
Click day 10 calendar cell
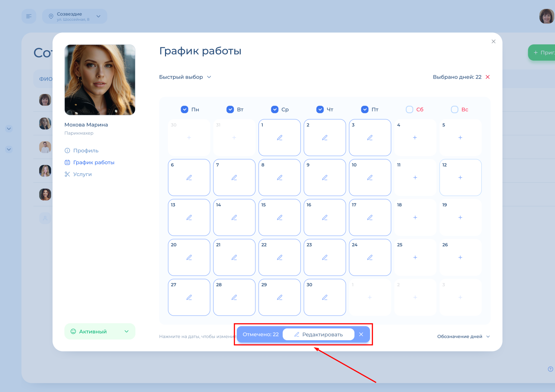[x=370, y=178]
